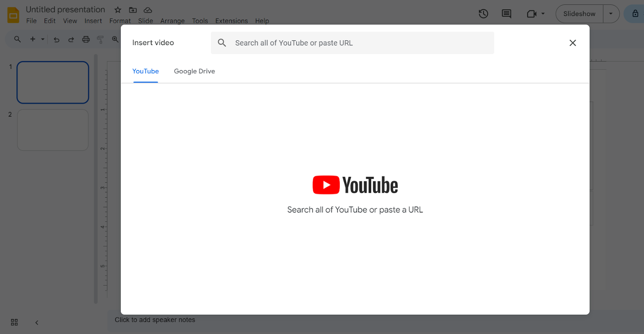Click the Undo arrow icon
The width and height of the screenshot is (644, 334).
(56, 39)
